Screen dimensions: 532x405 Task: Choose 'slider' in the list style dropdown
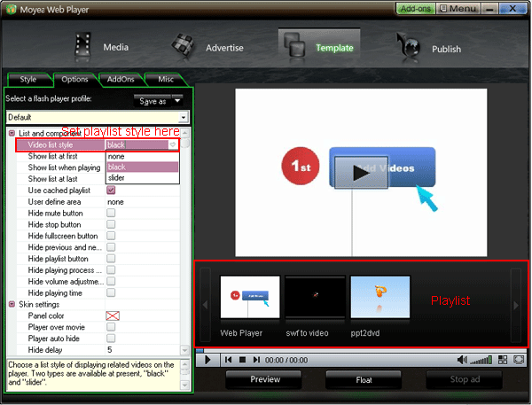point(143,178)
